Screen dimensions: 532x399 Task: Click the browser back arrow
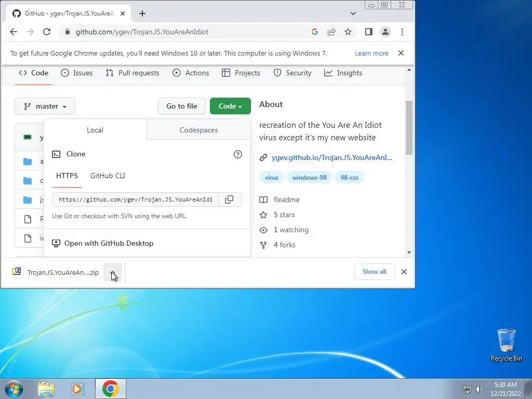pyautogui.click(x=14, y=32)
